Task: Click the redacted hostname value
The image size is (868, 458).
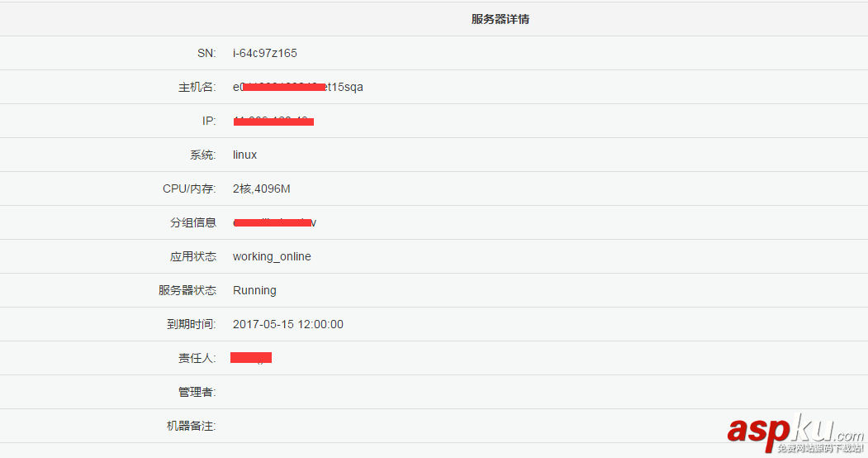Action: [x=297, y=87]
